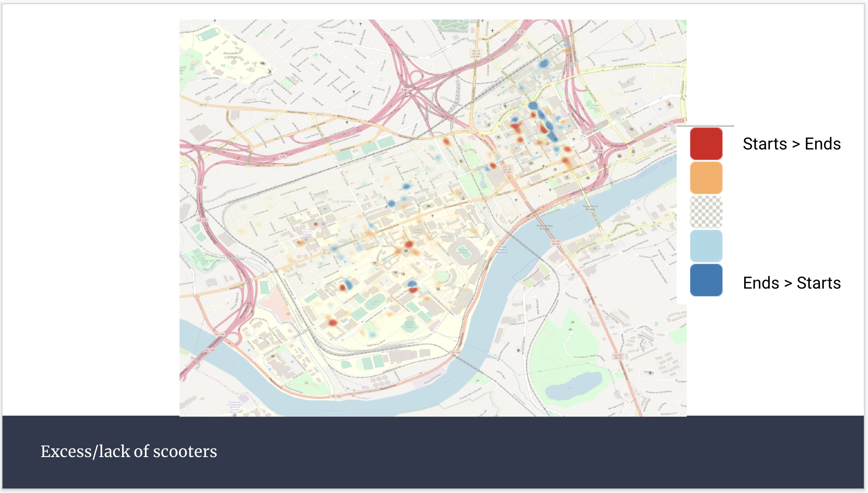
Task: Click the orange legend color swatch
Action: (706, 178)
